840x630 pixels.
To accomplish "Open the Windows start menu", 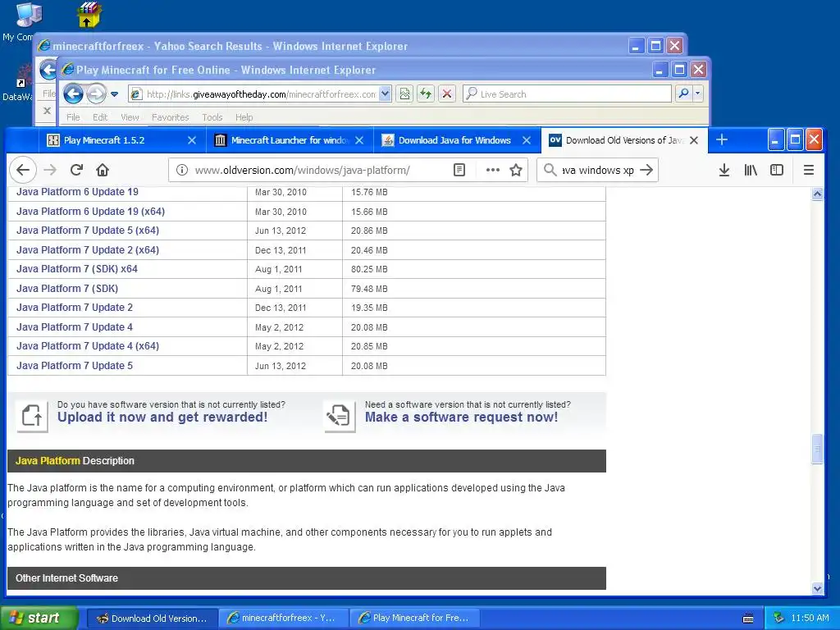I will [x=39, y=619].
